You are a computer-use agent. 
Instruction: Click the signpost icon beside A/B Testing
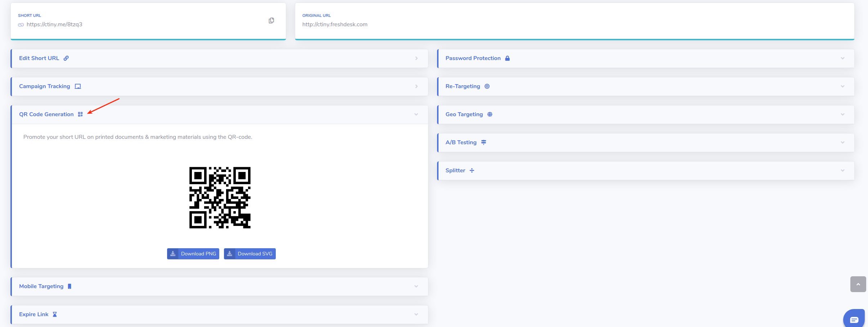(x=484, y=142)
